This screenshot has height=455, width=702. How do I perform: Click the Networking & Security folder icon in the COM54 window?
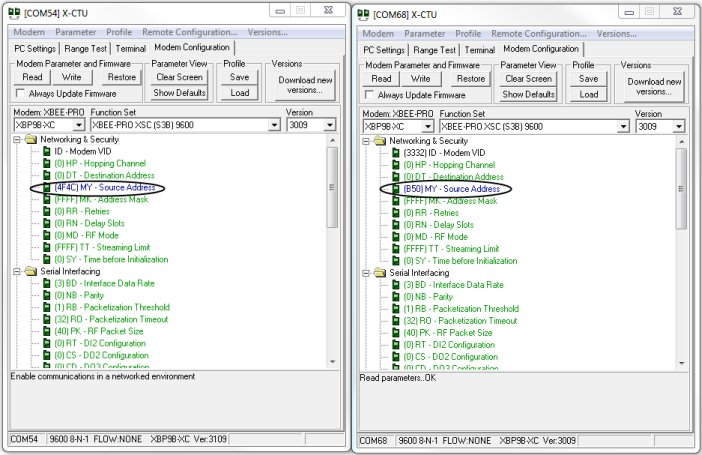[30, 140]
